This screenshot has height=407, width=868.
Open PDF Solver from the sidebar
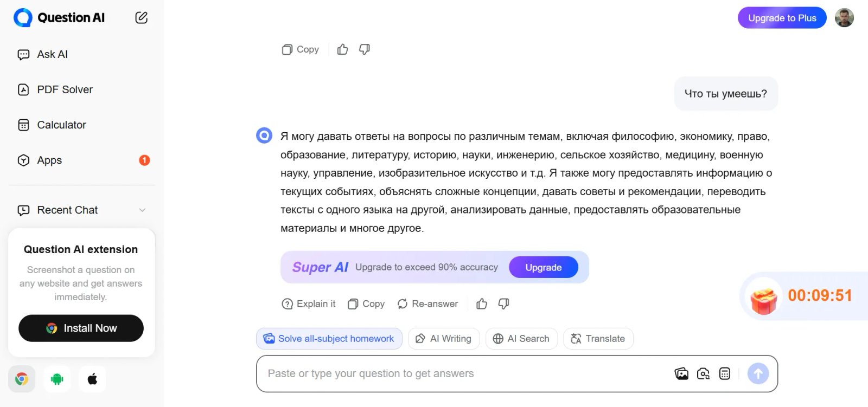65,89
